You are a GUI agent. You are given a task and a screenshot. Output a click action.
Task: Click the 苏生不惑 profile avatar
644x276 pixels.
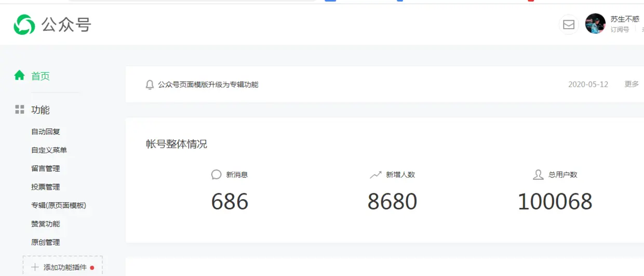pyautogui.click(x=595, y=24)
